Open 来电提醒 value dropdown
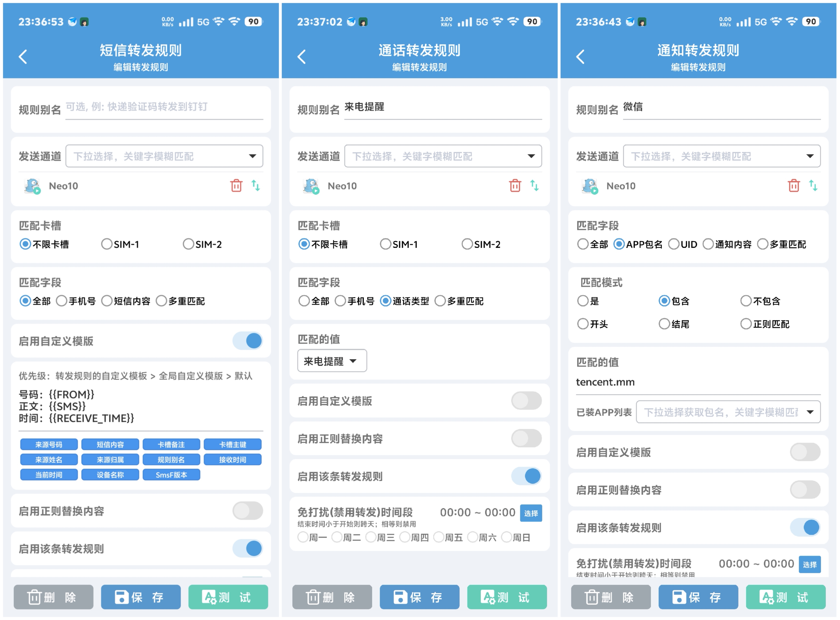Viewport: 840px width, 620px height. click(332, 361)
